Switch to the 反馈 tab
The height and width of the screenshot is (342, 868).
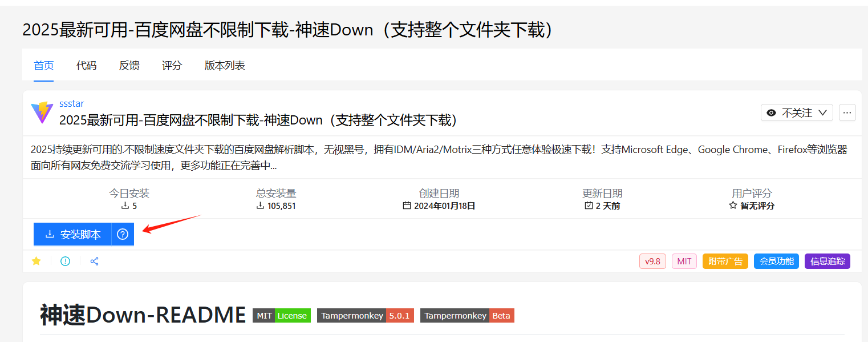click(129, 66)
